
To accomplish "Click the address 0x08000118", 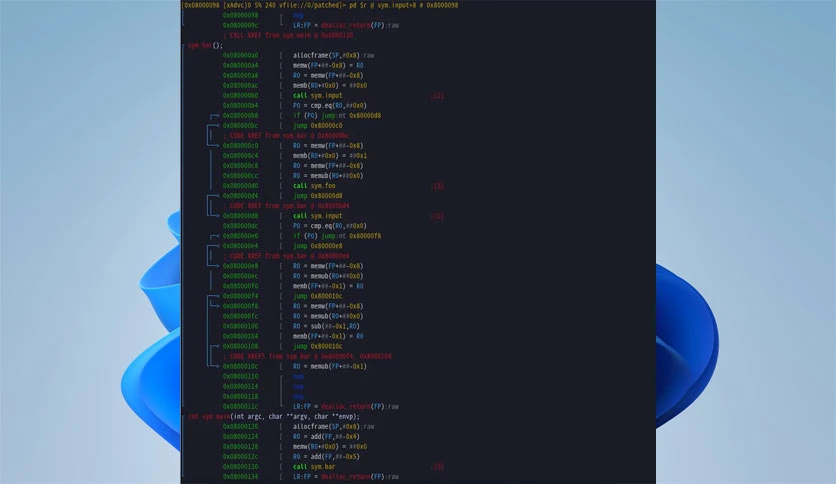I will (x=240, y=397).
